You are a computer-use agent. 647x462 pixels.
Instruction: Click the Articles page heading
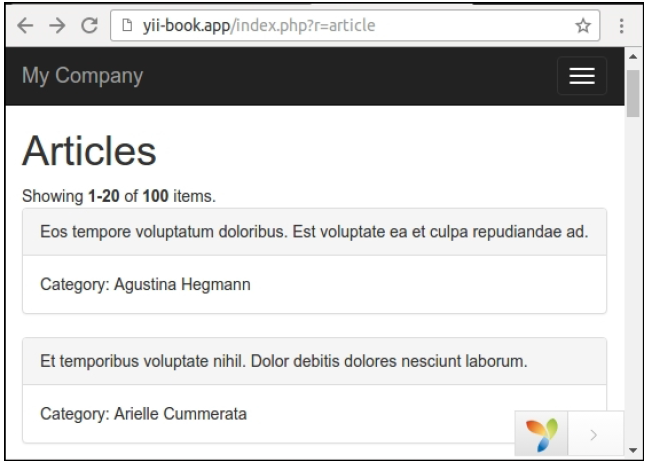point(89,152)
